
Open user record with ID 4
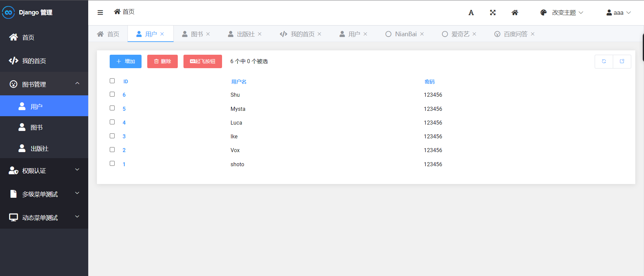124,123
